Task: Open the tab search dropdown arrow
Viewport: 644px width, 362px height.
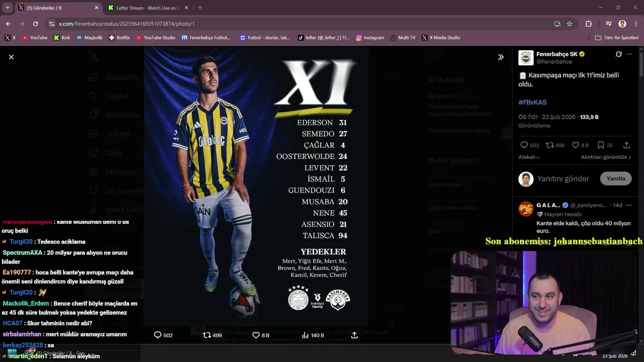Action: pyautogui.click(x=7, y=8)
